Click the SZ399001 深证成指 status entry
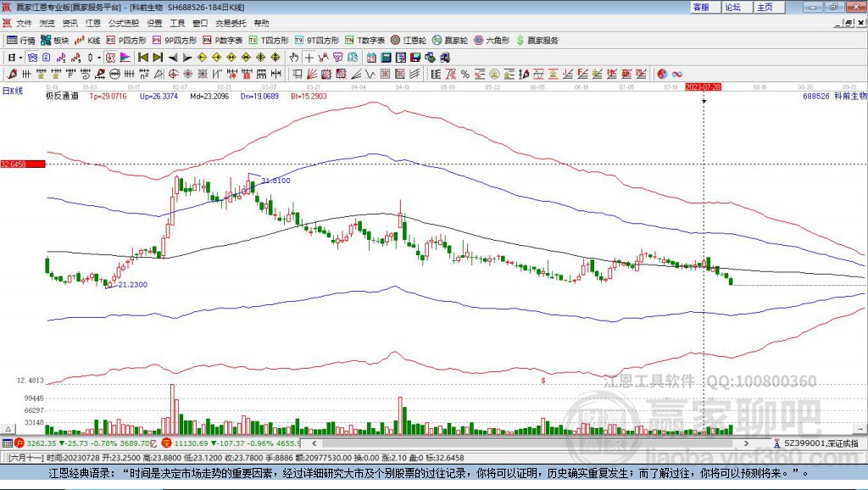Image resolution: width=868 pixels, height=490 pixels. tap(817, 443)
